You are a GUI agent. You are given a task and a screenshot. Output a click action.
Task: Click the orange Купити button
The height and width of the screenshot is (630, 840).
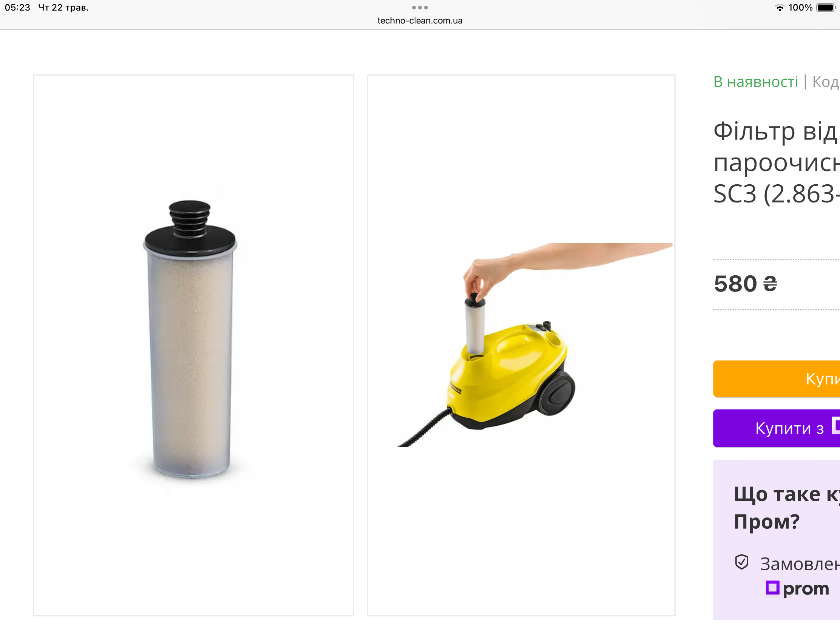pyautogui.click(x=776, y=378)
